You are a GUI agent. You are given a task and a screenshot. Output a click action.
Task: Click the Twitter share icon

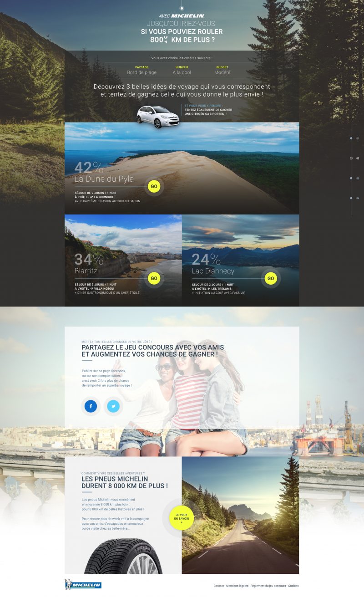coord(113,406)
